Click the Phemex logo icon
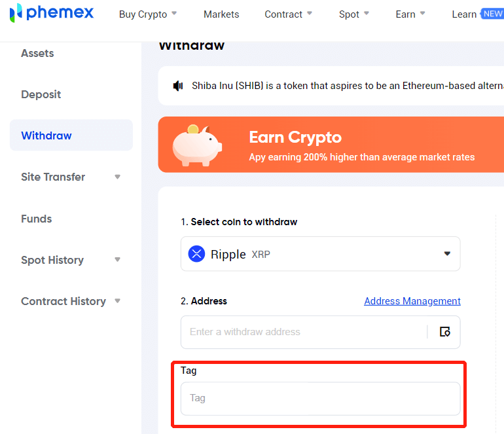The height and width of the screenshot is (434, 504). pos(16,12)
